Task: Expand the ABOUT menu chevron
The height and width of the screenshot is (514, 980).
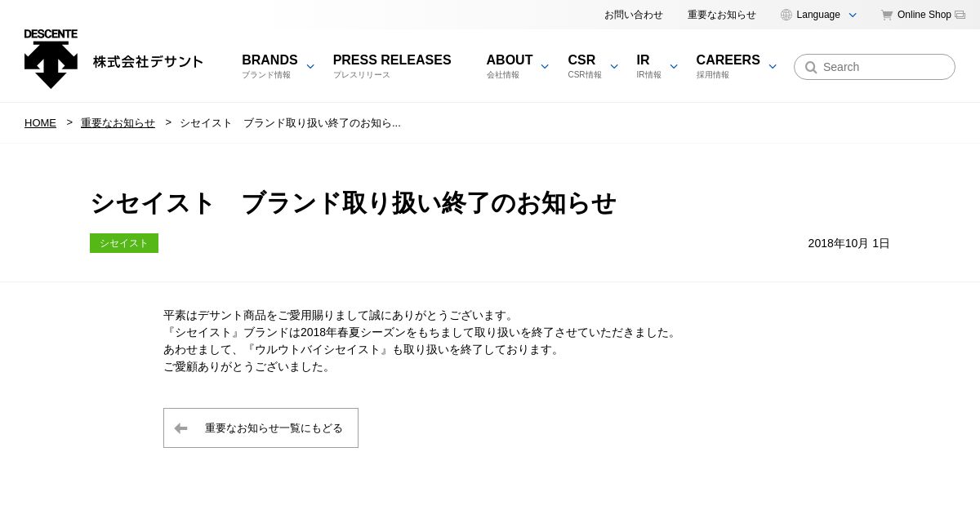Action: (545, 66)
